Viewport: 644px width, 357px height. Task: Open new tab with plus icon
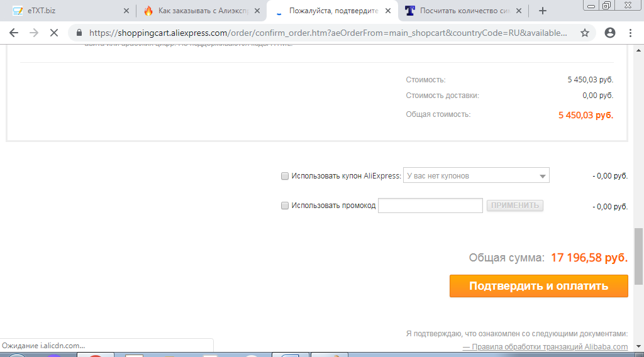coord(543,11)
